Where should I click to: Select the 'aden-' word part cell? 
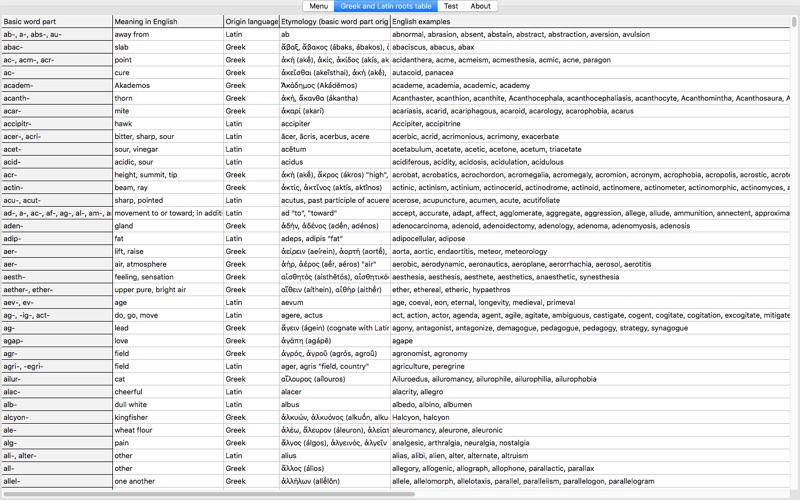pyautogui.click(x=56, y=226)
